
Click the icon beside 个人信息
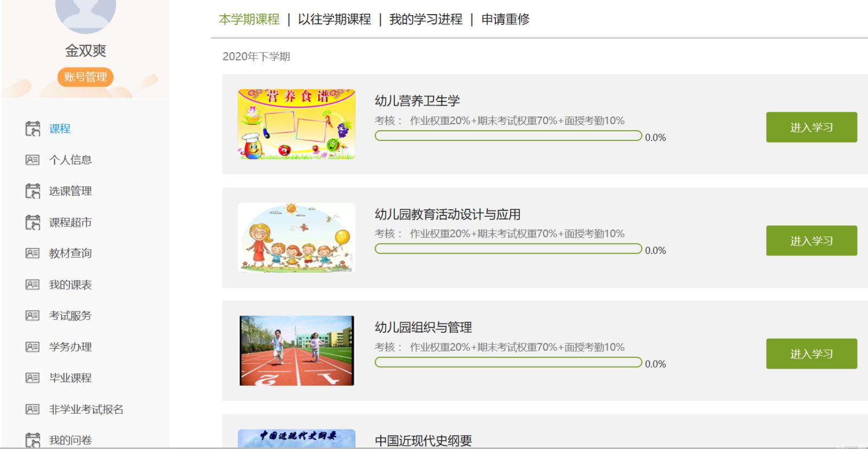click(33, 160)
